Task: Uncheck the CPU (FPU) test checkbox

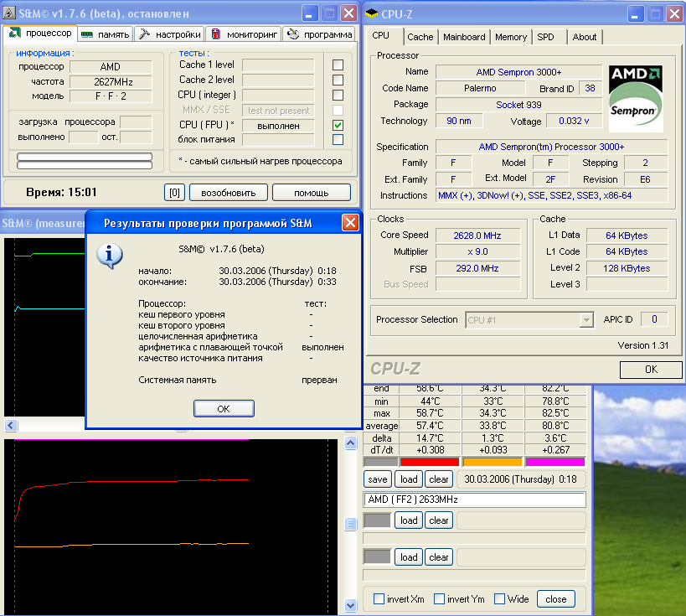Action: [338, 125]
